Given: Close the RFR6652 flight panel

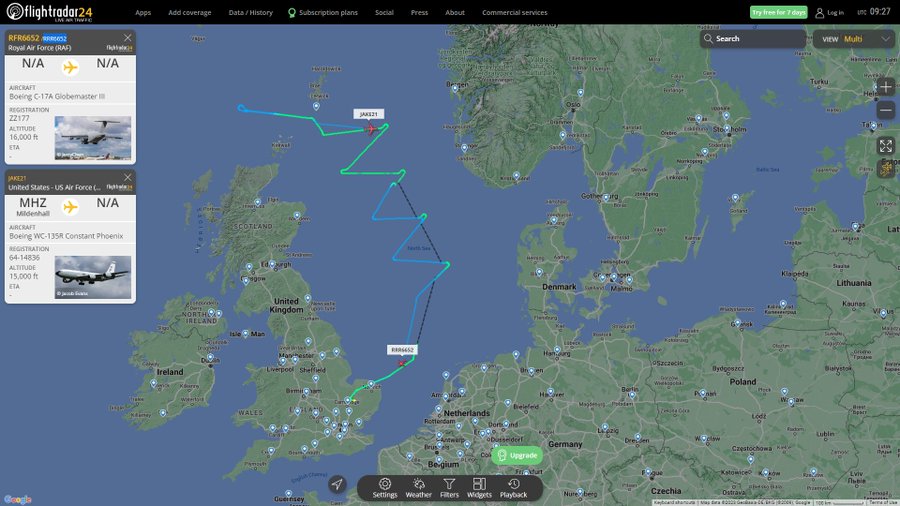Looking at the screenshot, I should (x=127, y=38).
